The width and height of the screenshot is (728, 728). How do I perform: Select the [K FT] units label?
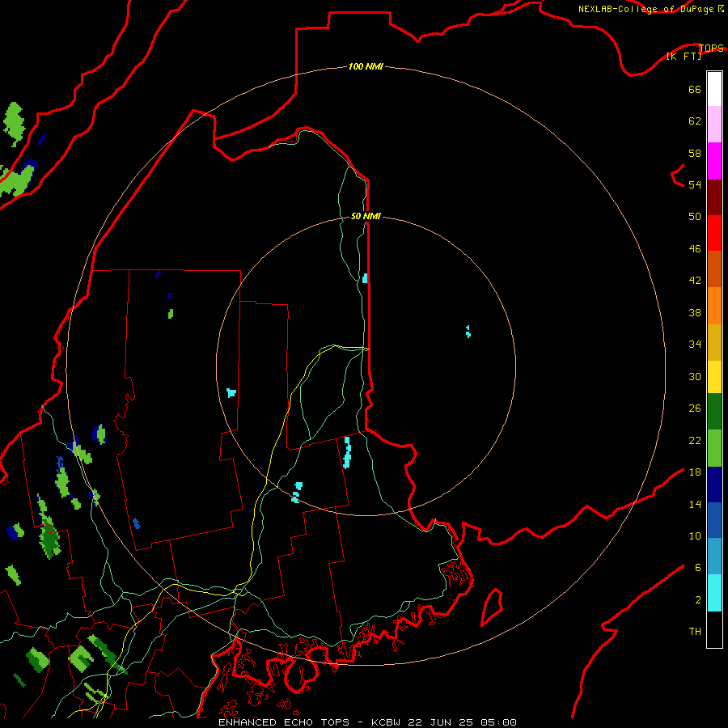point(684,57)
